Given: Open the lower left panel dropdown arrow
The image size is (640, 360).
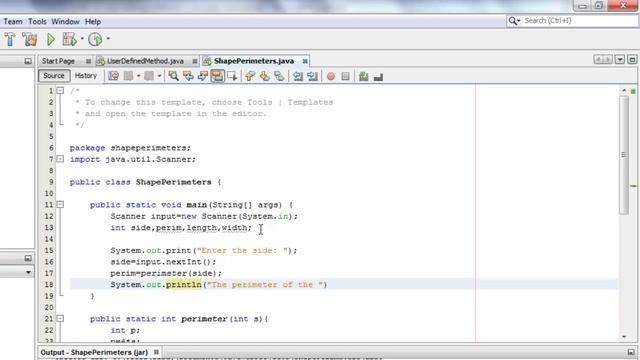Looking at the screenshot, I should coord(28,272).
